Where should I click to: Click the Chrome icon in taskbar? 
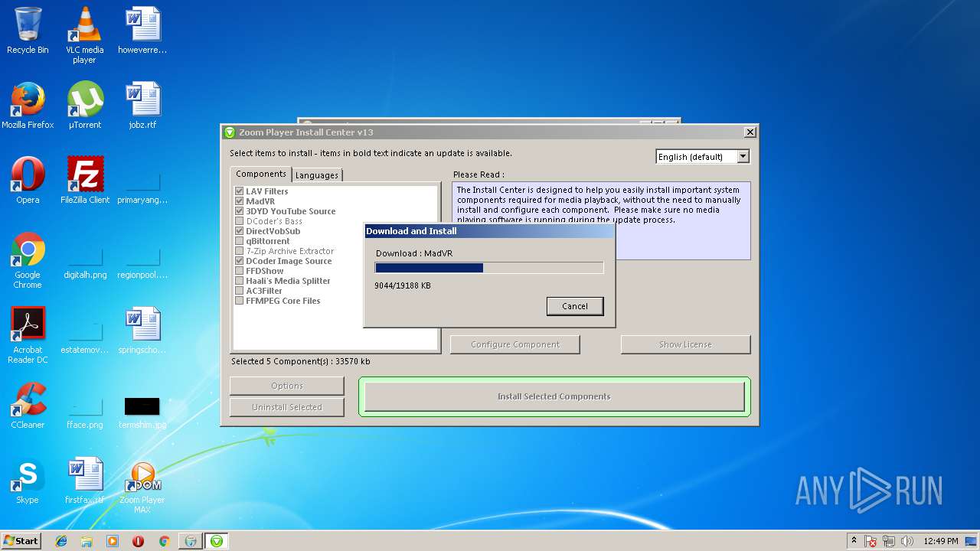(164, 541)
